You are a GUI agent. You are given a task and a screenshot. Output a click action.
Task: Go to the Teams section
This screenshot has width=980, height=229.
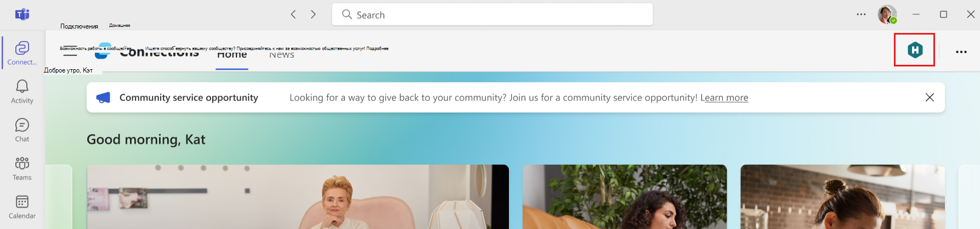tap(22, 169)
